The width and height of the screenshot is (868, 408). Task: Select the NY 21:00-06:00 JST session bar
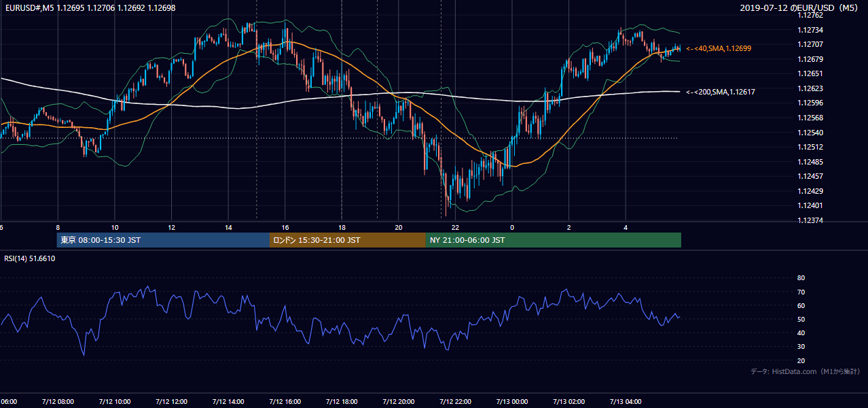tap(554, 240)
